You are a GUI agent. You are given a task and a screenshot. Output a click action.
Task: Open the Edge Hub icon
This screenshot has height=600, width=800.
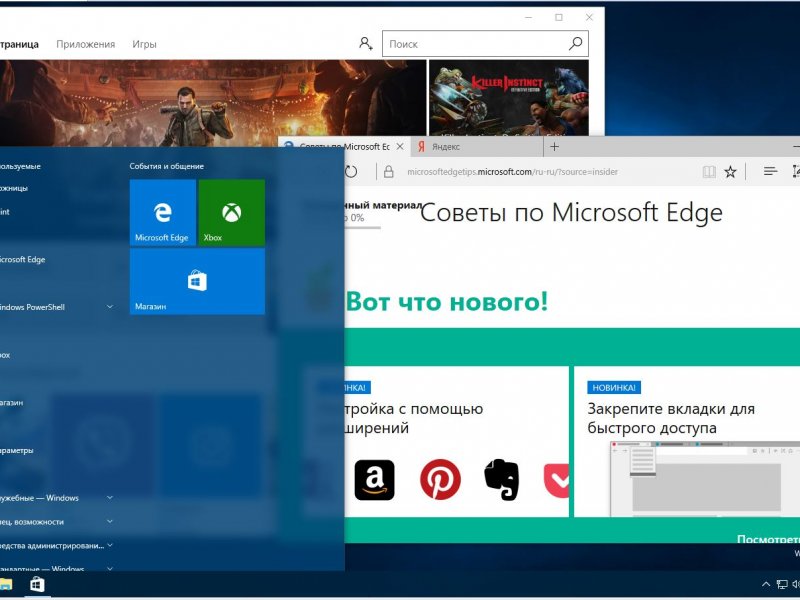[770, 172]
